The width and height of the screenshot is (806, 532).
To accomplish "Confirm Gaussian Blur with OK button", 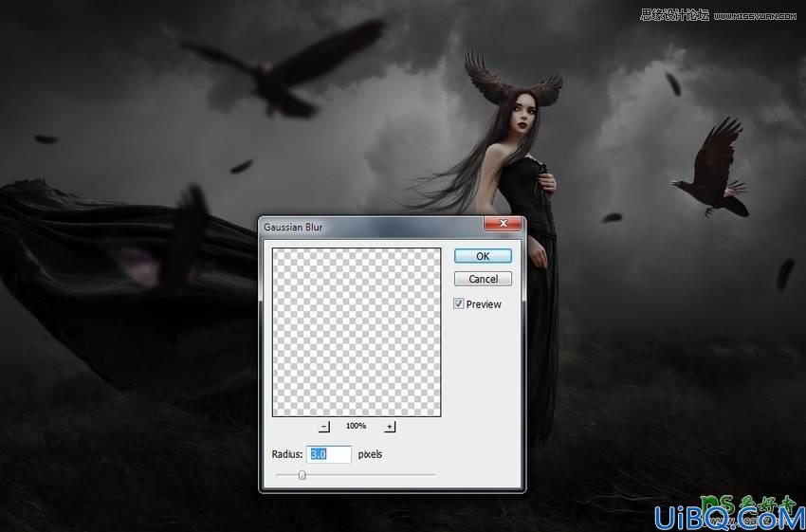I will click(483, 256).
